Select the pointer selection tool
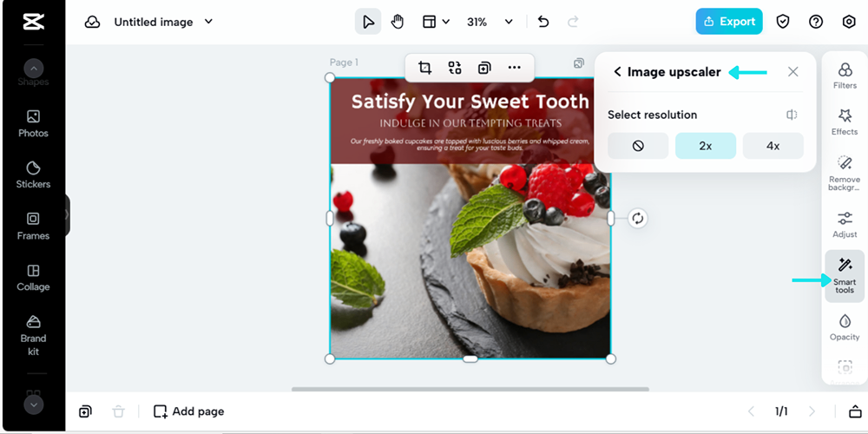Screen dimensions: 868x434 coord(368,22)
